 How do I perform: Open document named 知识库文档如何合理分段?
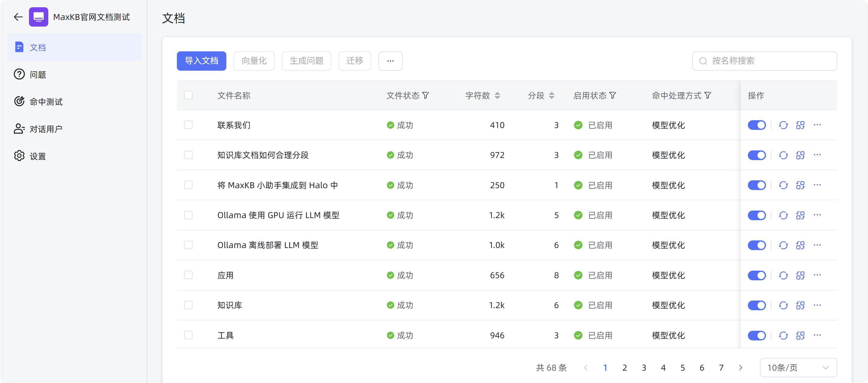pos(263,155)
